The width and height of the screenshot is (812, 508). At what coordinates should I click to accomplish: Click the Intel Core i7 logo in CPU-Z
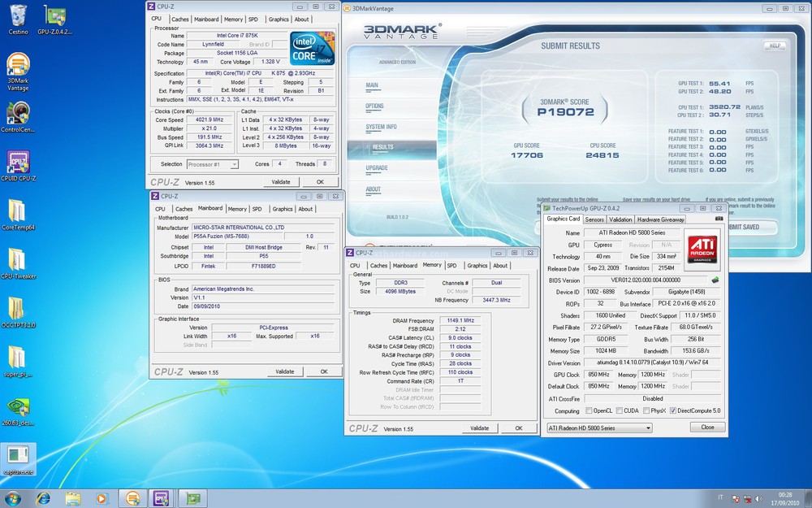pos(312,48)
